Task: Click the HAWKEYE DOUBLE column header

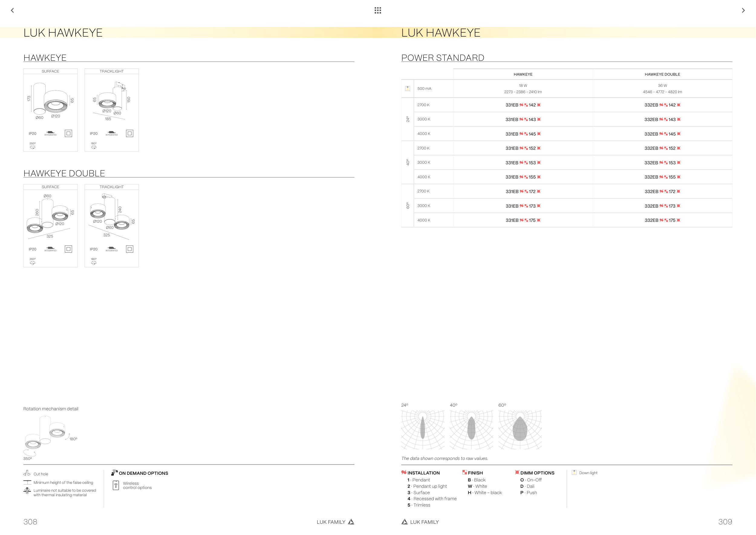Action: 662,74
